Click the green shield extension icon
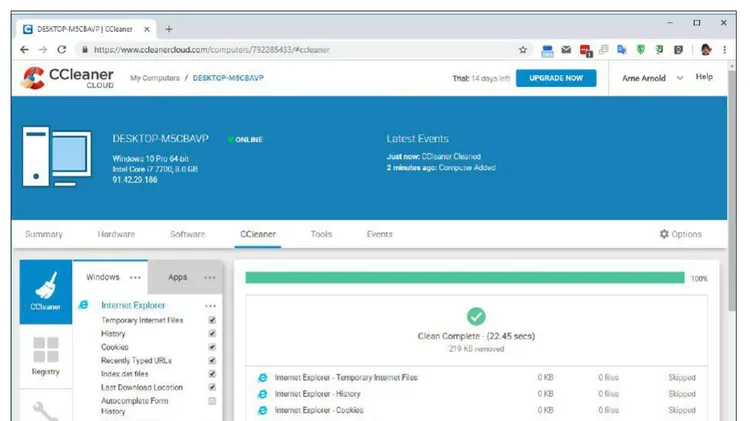The height and width of the screenshot is (421, 750). pos(640,50)
